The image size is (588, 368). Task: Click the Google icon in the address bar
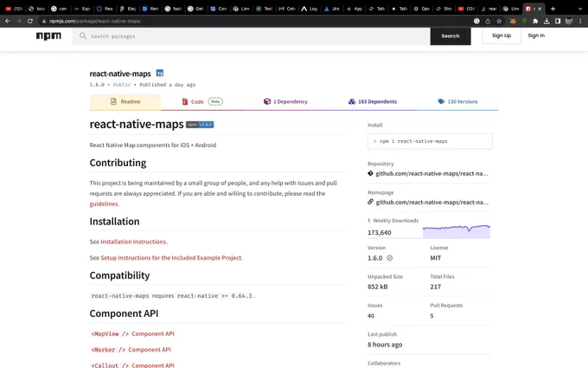tap(476, 21)
